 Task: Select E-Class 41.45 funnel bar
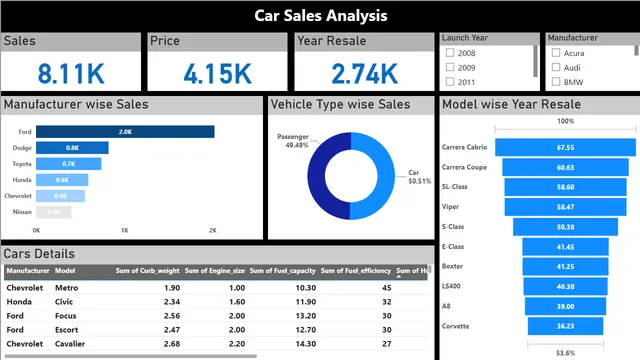[565, 247]
